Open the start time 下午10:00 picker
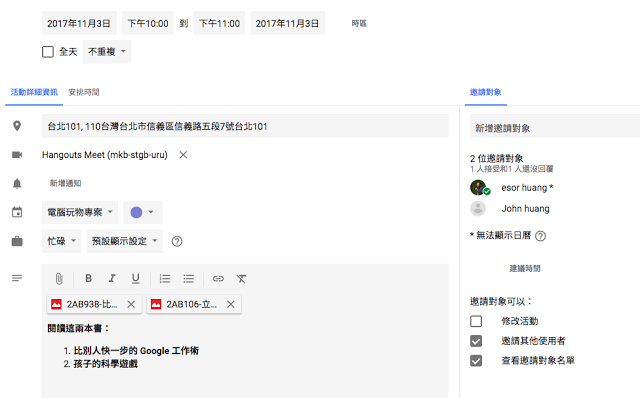640x398 pixels. point(148,23)
